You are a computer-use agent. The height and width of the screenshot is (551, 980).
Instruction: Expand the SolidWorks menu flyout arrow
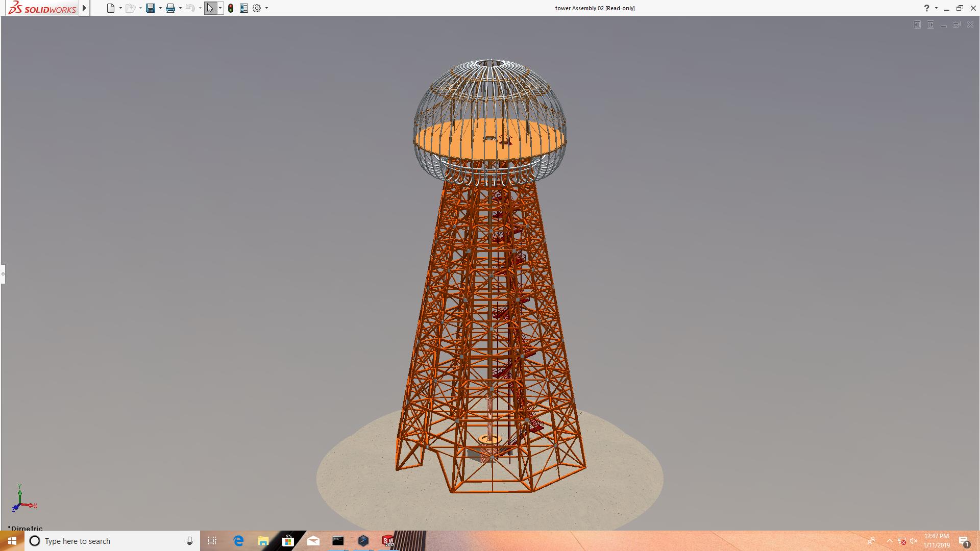[x=85, y=8]
